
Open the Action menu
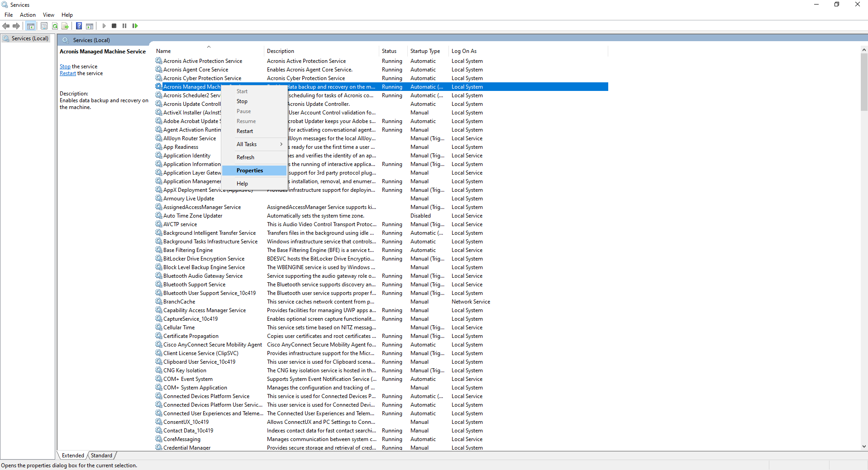pyautogui.click(x=28, y=15)
